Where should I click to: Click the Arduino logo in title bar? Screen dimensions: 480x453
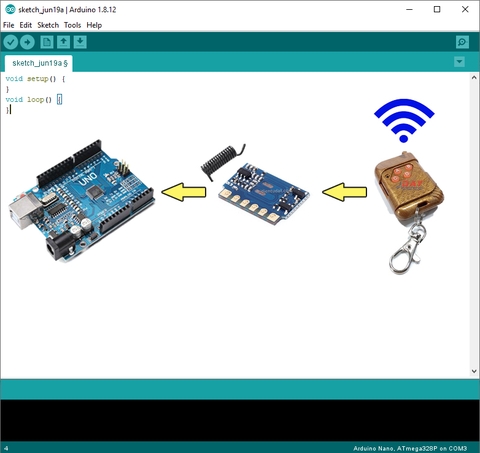pyautogui.click(x=10, y=10)
